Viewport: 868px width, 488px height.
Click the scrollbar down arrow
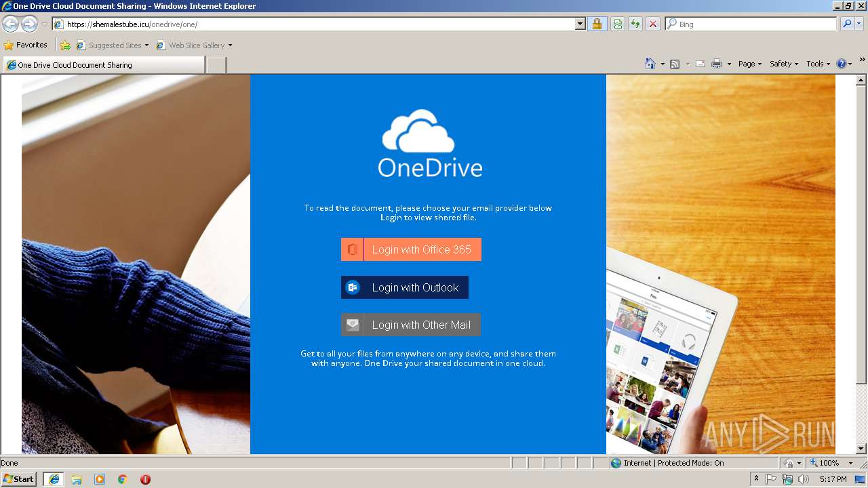tap(861, 448)
